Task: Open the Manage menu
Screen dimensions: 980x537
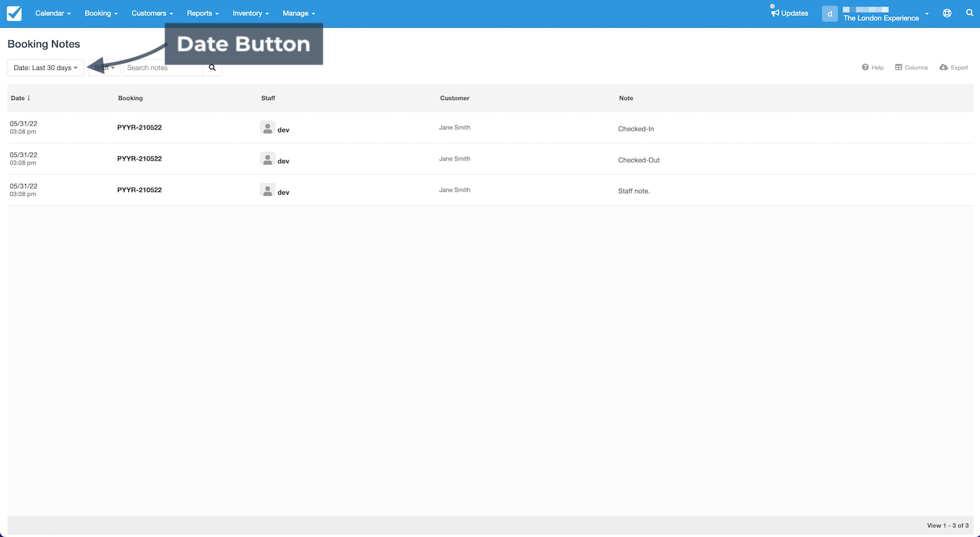Action: click(x=299, y=13)
